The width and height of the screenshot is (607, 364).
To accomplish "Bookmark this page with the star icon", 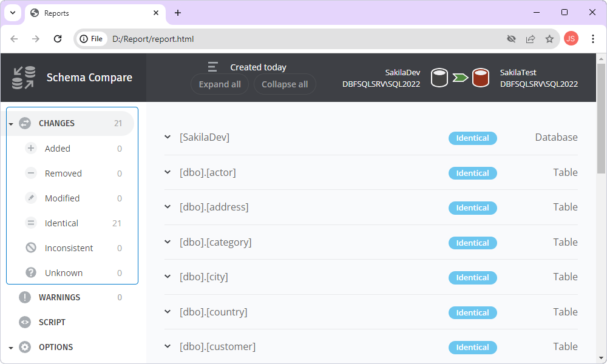I will click(x=549, y=39).
